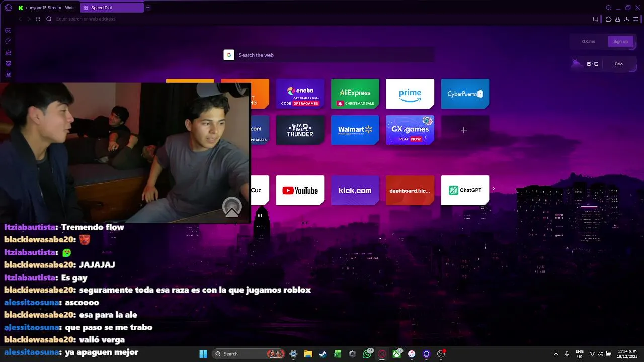Open ENG US language switcher

pyautogui.click(x=580, y=354)
